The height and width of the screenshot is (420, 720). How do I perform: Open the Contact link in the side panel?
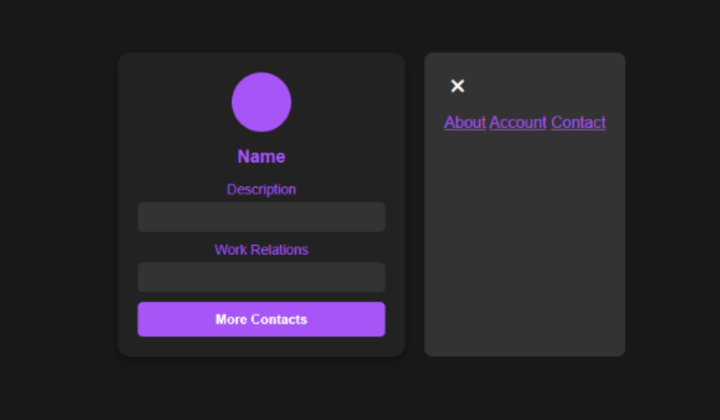point(578,123)
